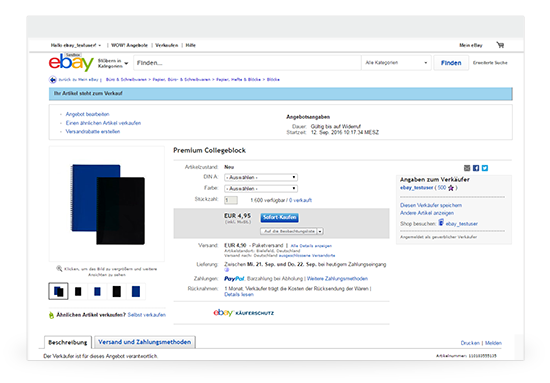Image resolution: width=550 pixels, height=383 pixels.
Task: Click the seller feedback star icon
Action: tap(451, 188)
